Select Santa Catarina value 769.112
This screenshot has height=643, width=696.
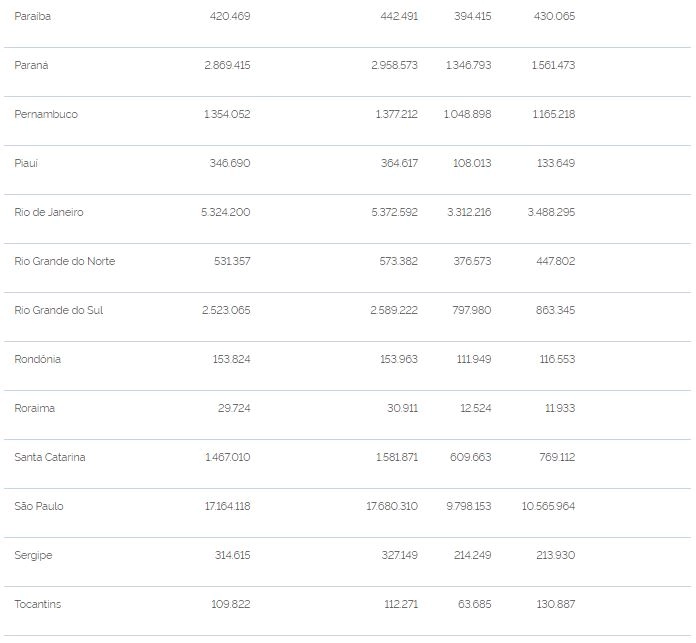pos(557,457)
